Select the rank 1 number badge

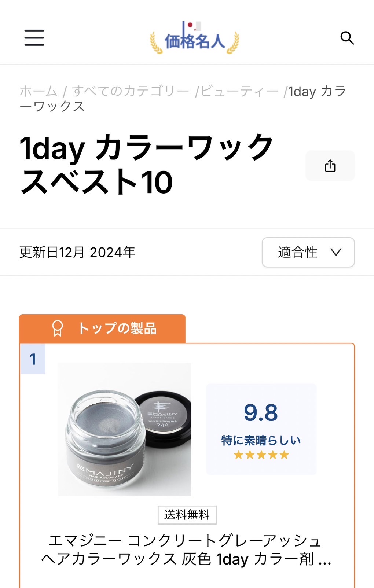click(33, 359)
